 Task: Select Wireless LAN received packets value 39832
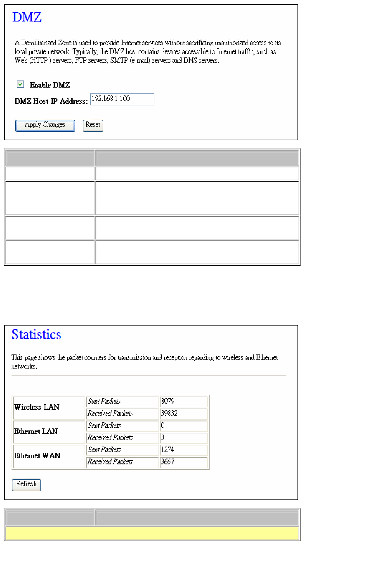coord(170,413)
